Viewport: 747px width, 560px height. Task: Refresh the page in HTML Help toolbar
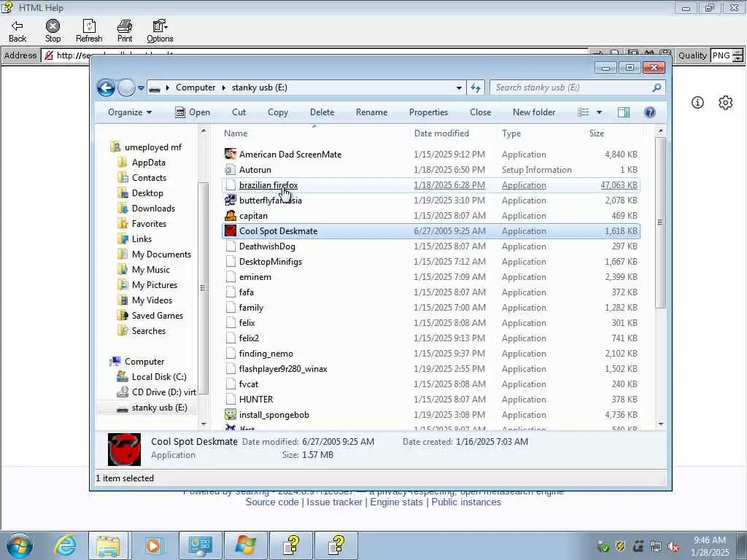[x=89, y=31]
